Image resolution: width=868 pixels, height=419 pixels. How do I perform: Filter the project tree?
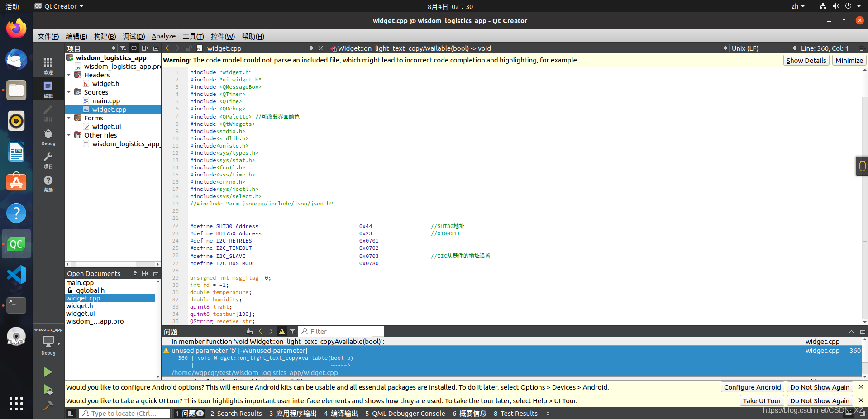pyautogui.click(x=123, y=48)
